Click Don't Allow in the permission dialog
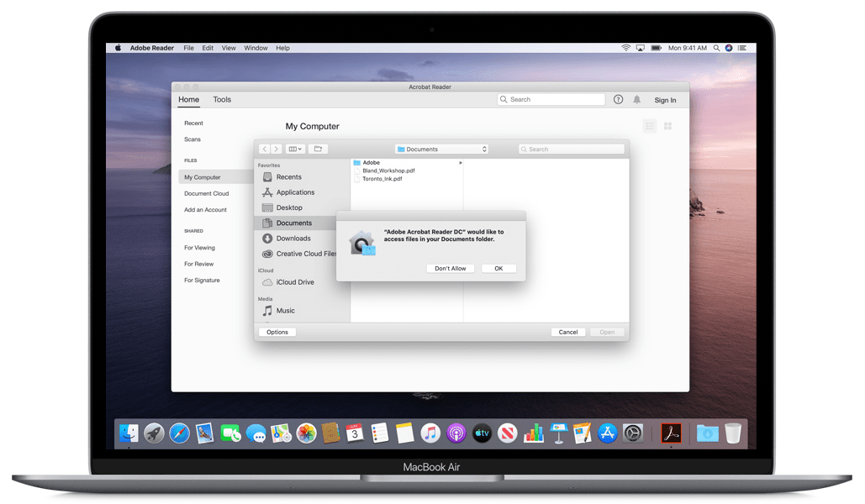 [x=451, y=269]
